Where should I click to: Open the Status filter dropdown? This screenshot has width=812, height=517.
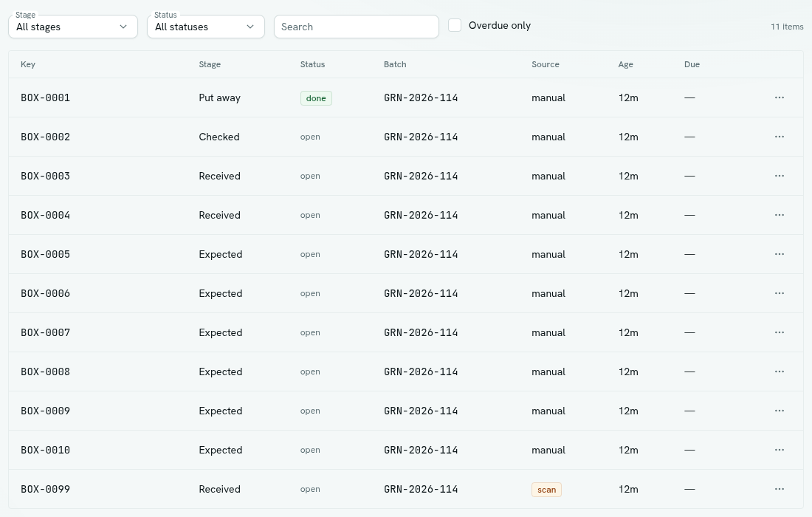click(206, 27)
